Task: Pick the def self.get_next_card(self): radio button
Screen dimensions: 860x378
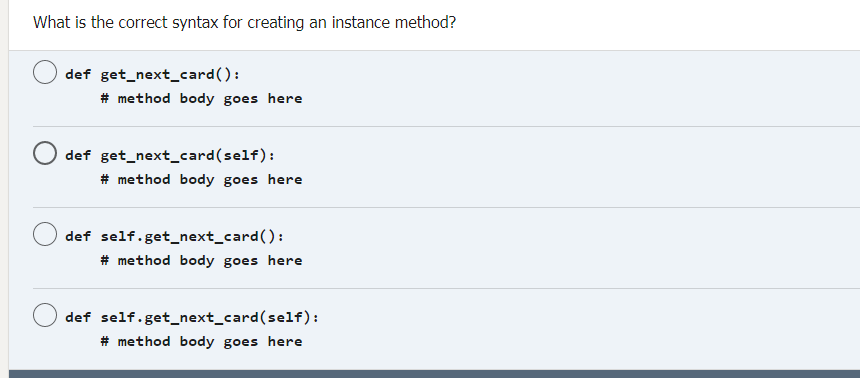Action: tap(44, 315)
